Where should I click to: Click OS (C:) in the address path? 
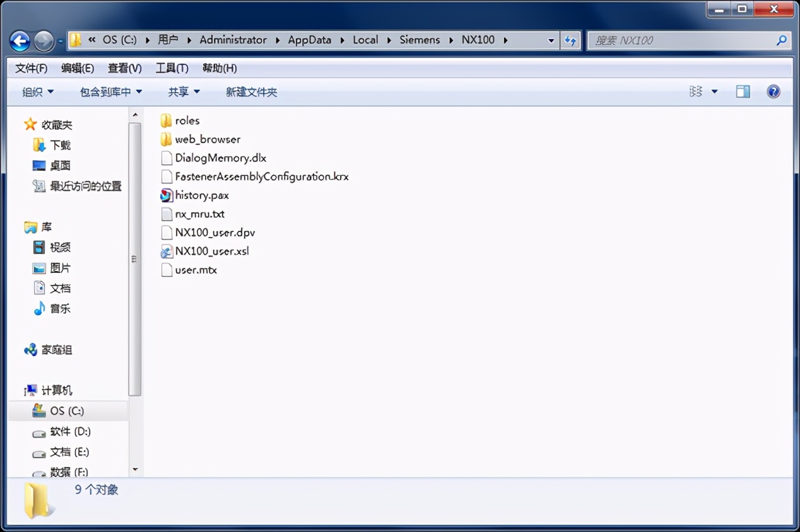(x=119, y=40)
